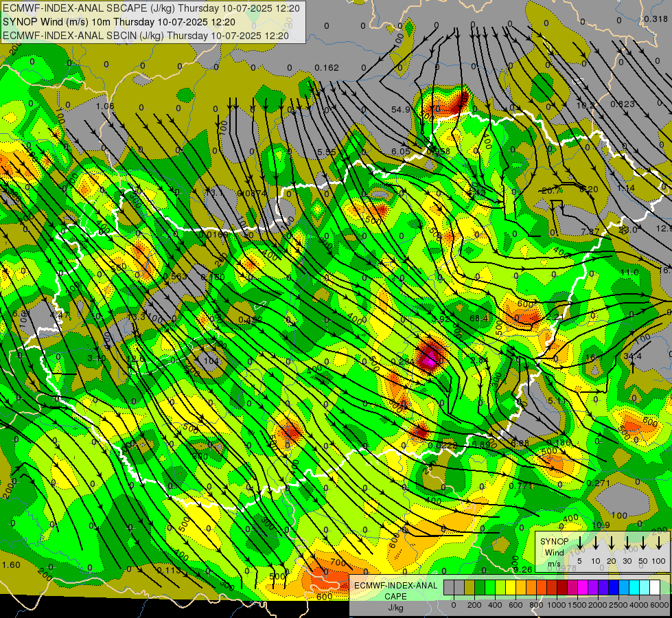Click the map value 9.26
Image resolution: width=672 pixels, height=618 pixels.
(523, 570)
